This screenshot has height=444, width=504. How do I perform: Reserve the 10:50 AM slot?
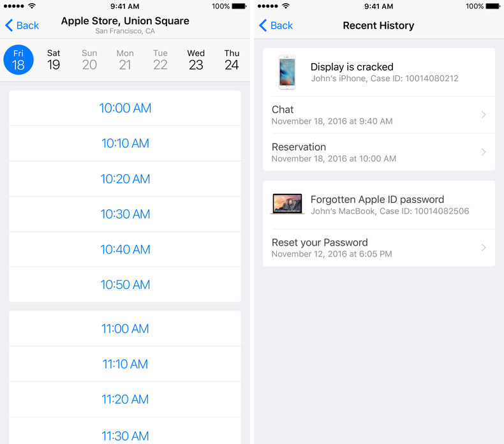125,285
